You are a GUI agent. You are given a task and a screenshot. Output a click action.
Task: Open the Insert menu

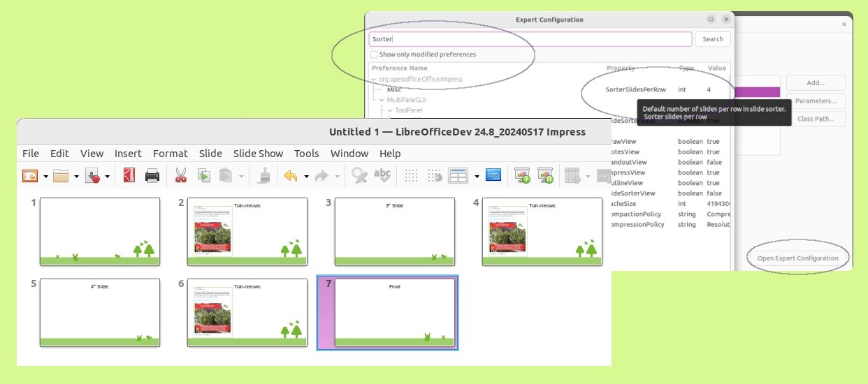coord(128,154)
